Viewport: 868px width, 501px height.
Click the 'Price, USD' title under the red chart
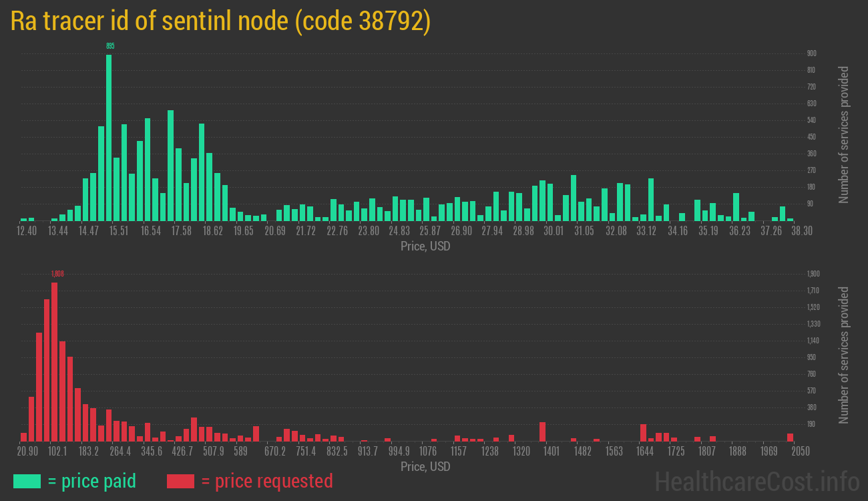point(425,466)
